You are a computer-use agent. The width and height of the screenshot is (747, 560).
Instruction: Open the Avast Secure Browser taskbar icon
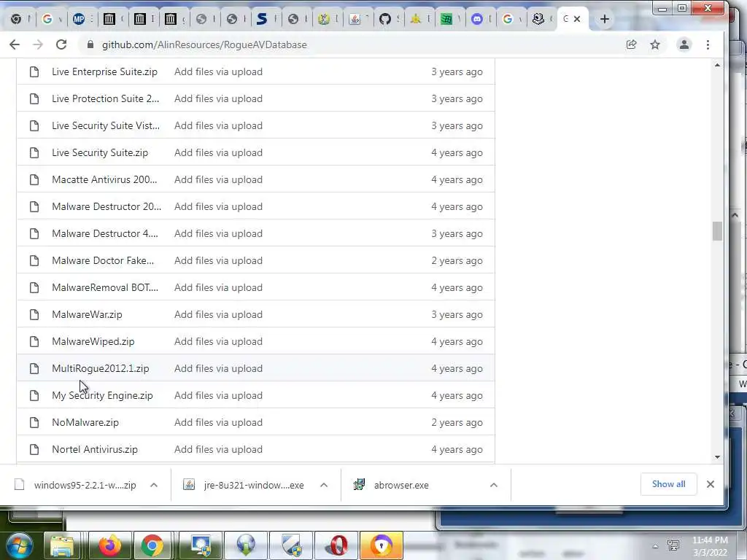[x=381, y=545]
